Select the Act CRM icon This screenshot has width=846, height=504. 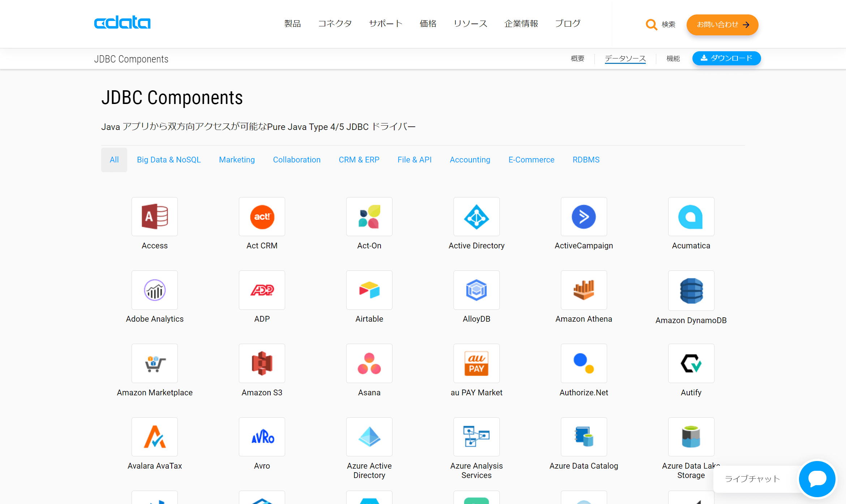[262, 217]
